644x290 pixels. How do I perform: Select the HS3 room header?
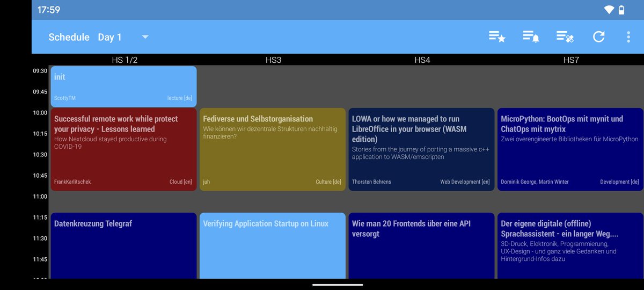coord(273,60)
